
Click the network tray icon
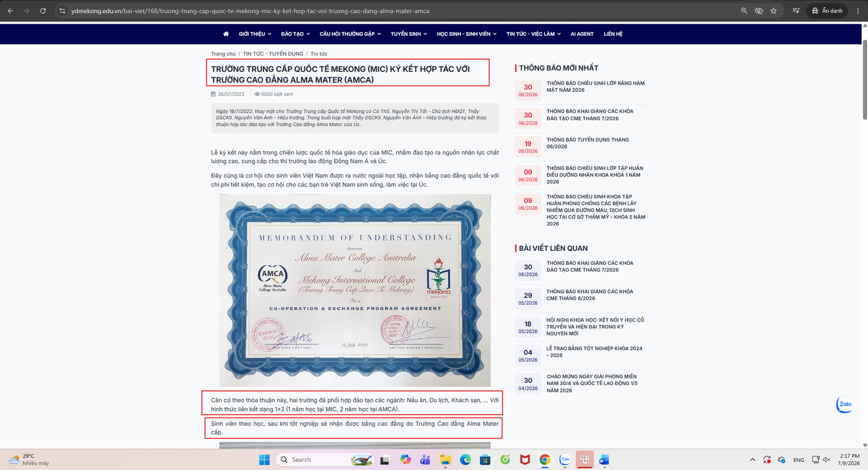tap(815, 460)
